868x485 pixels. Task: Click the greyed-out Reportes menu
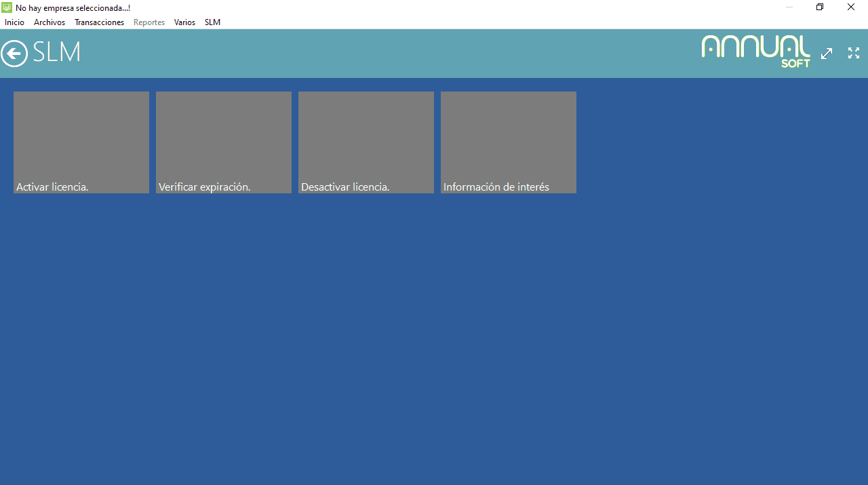pyautogui.click(x=149, y=22)
